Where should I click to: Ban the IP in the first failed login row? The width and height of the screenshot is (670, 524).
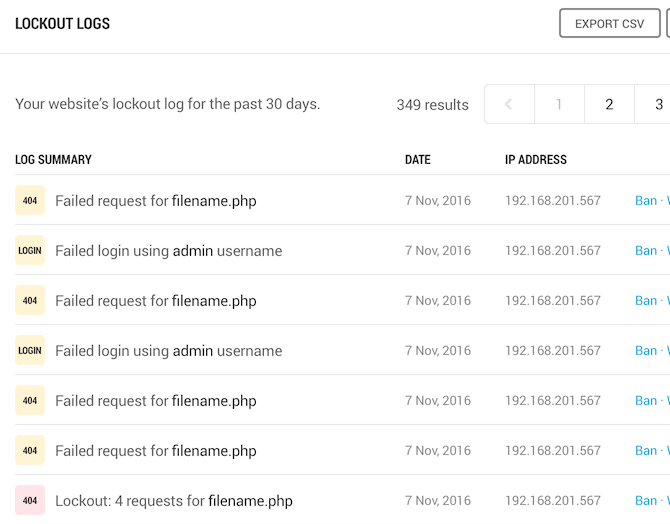(646, 250)
